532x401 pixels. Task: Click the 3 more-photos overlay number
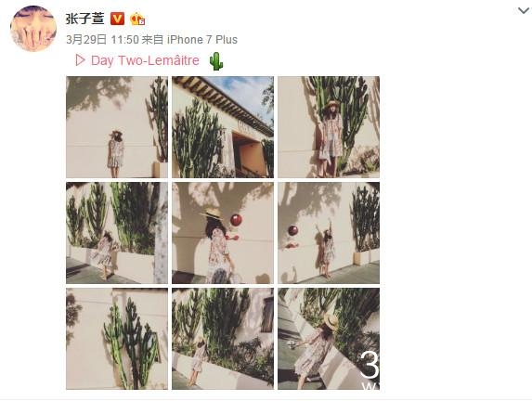pyautogui.click(x=370, y=365)
